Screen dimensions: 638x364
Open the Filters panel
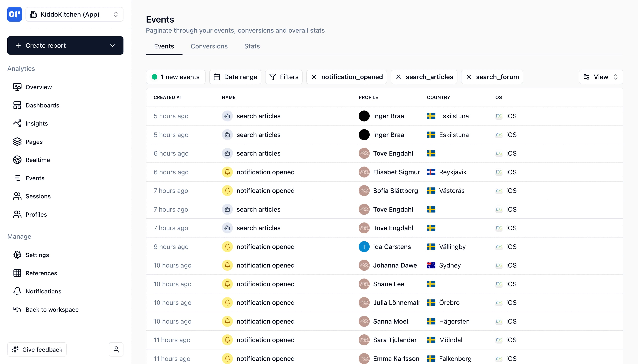point(284,77)
